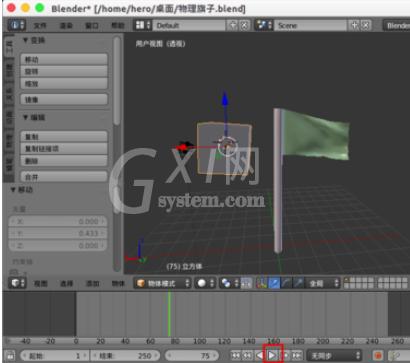Viewport: 410px width, 363px height.
Task: Add a new scene with plus icon
Action: pyautogui.click(x=354, y=25)
